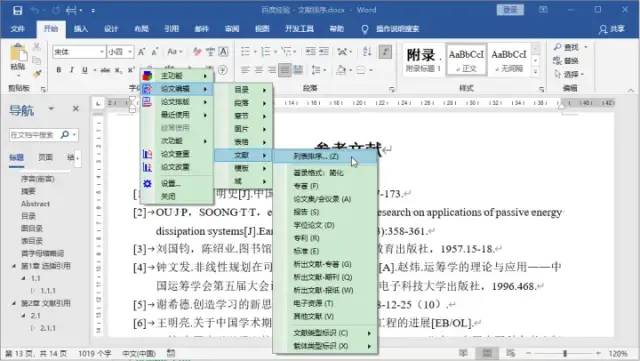Click the bullet list icon

coord(245,51)
